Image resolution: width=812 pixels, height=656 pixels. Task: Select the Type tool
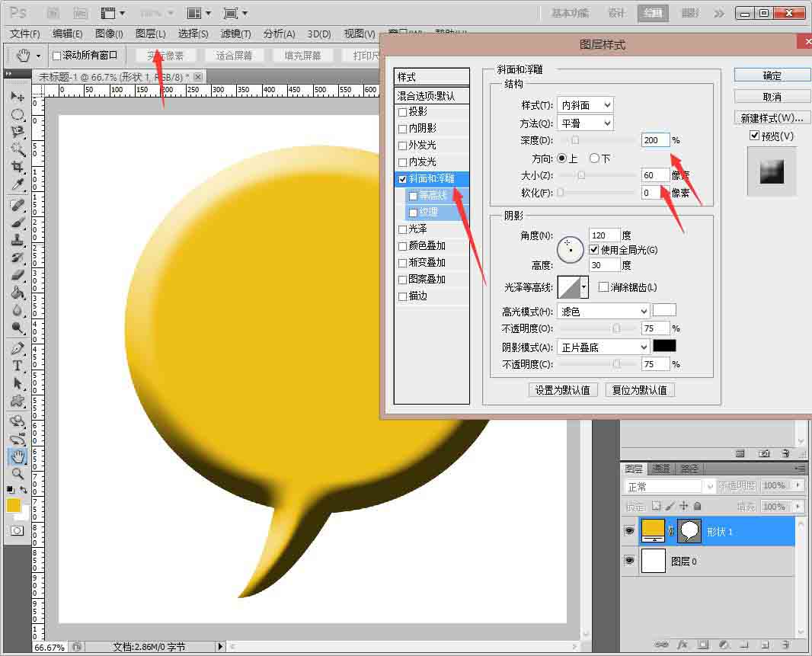18,366
